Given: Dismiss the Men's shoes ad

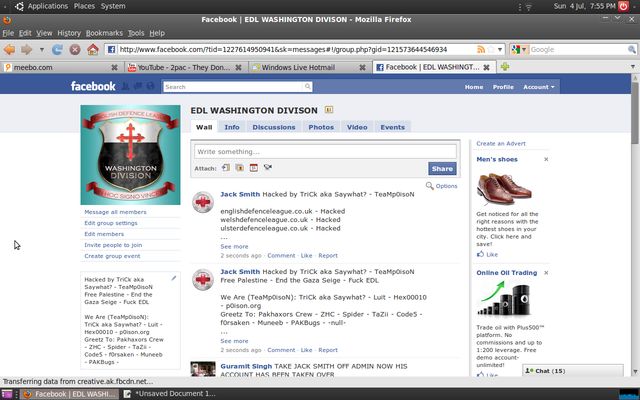Looking at the screenshot, I should [x=546, y=159].
